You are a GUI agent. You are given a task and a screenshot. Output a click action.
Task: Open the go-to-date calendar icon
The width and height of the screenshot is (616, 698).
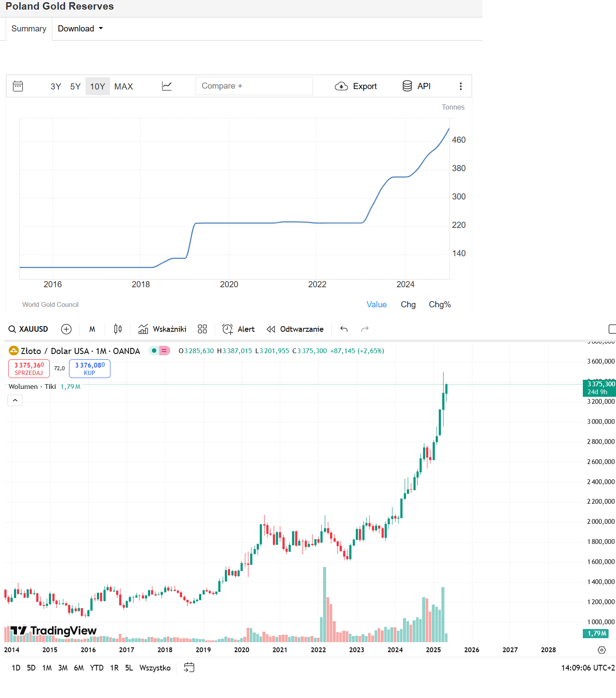[x=189, y=667]
